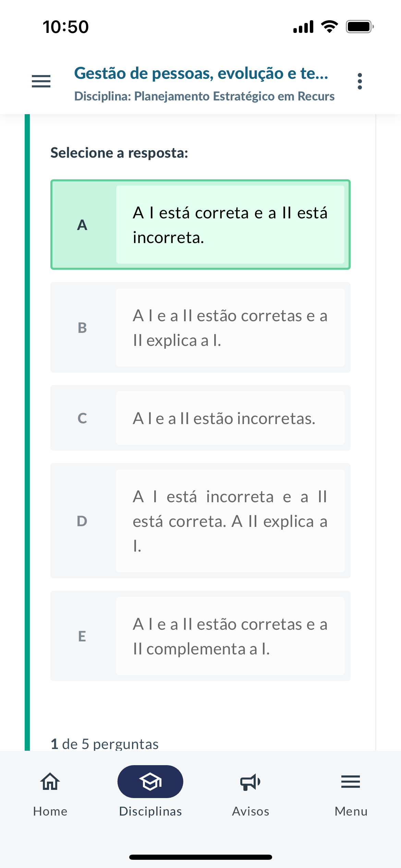The width and height of the screenshot is (401, 868).
Task: Select answer A: I correta, II incorreta
Action: coord(230,225)
